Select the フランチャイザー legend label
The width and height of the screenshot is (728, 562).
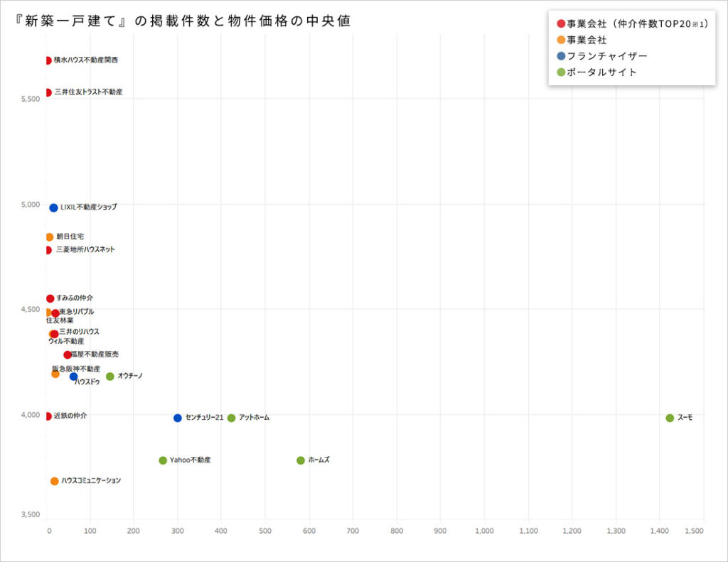[x=607, y=56]
